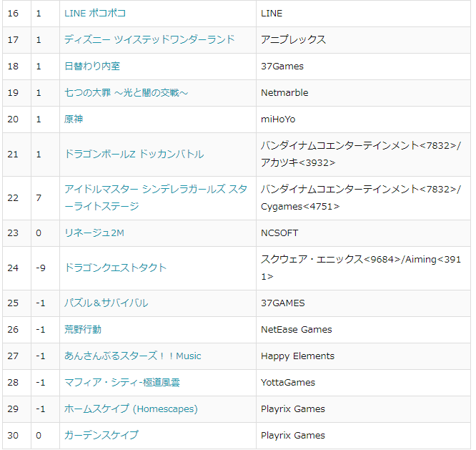Open マフィア・シティ-極道風雲 link

click(122, 383)
